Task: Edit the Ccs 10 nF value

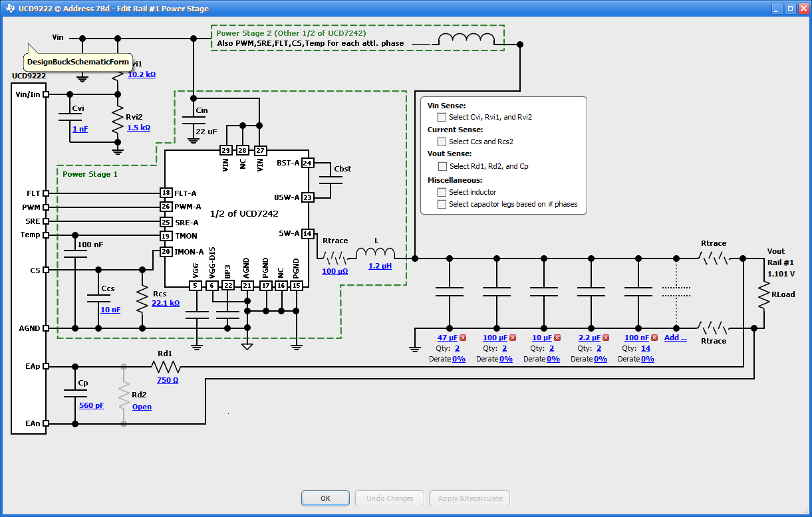Action: [x=110, y=310]
